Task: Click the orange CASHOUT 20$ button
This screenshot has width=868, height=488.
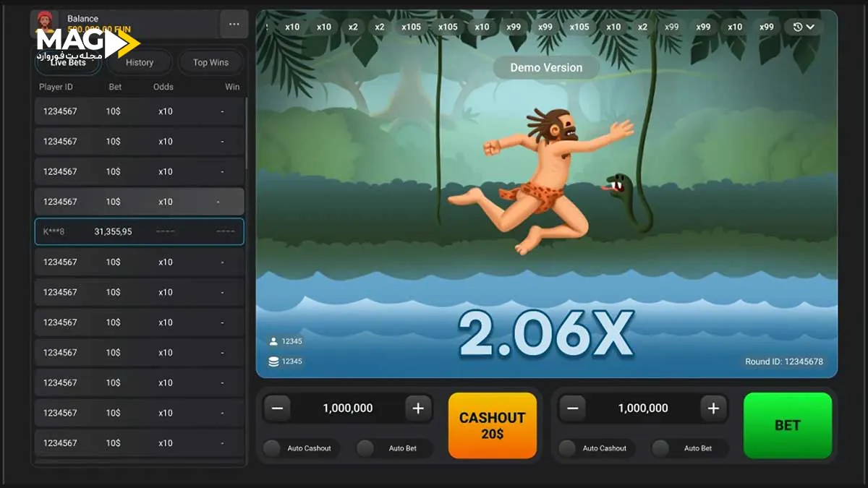Action: [493, 426]
